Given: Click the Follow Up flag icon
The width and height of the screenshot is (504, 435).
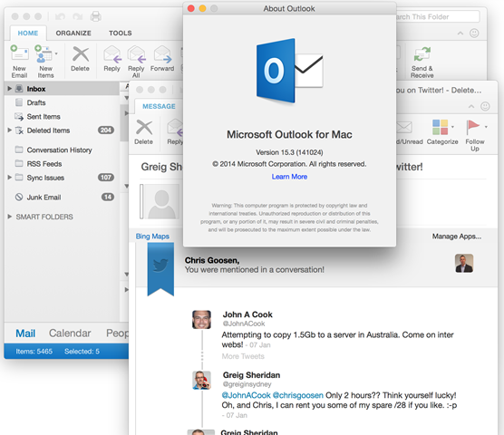Looking at the screenshot, I should pyautogui.click(x=472, y=127).
